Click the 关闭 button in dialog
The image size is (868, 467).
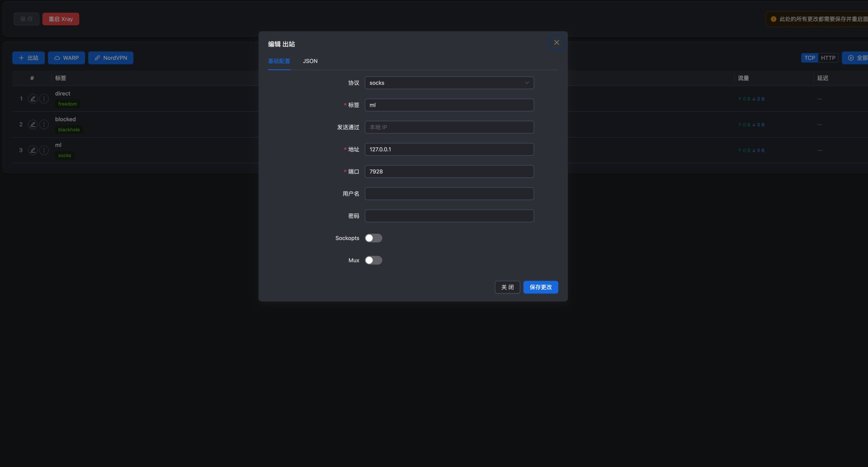pos(507,287)
